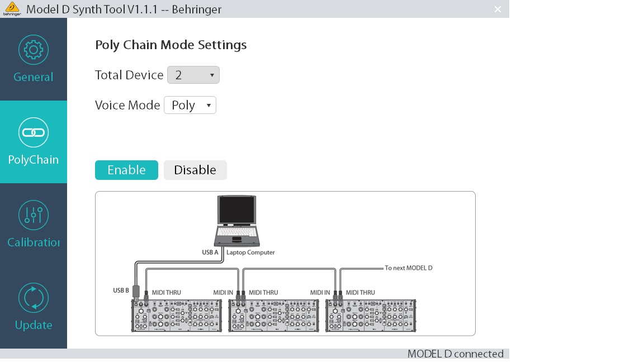Open the Calibration sliders icon
The height and width of the screenshot is (362, 644).
34,215
